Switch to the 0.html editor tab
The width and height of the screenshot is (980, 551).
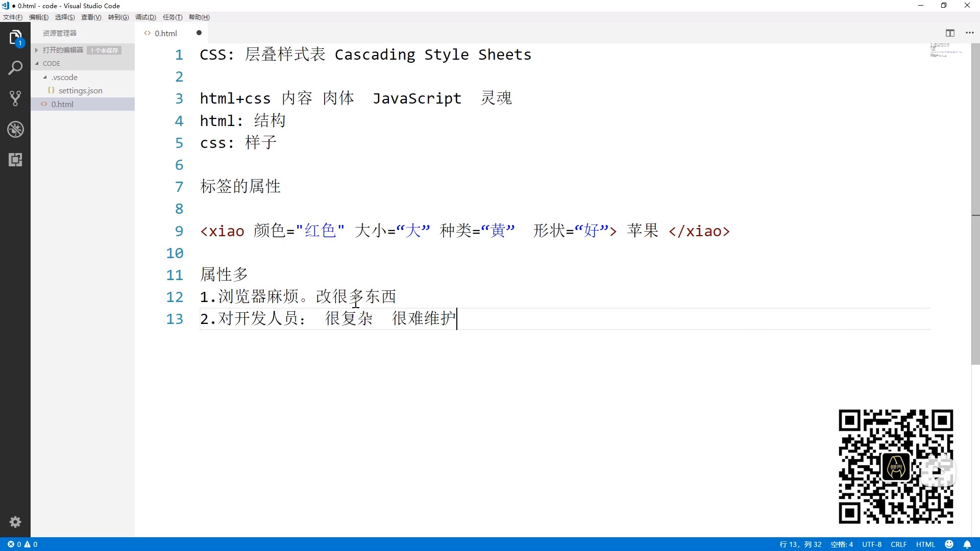pyautogui.click(x=165, y=33)
